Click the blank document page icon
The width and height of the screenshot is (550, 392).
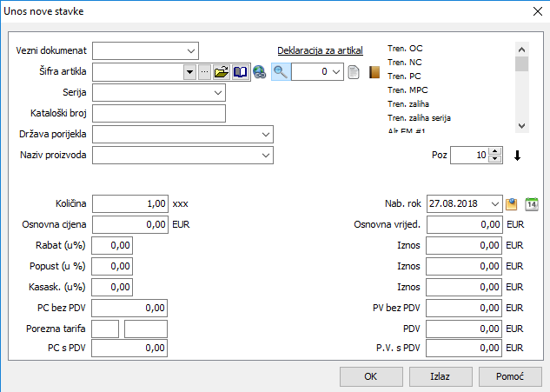pyautogui.click(x=354, y=72)
